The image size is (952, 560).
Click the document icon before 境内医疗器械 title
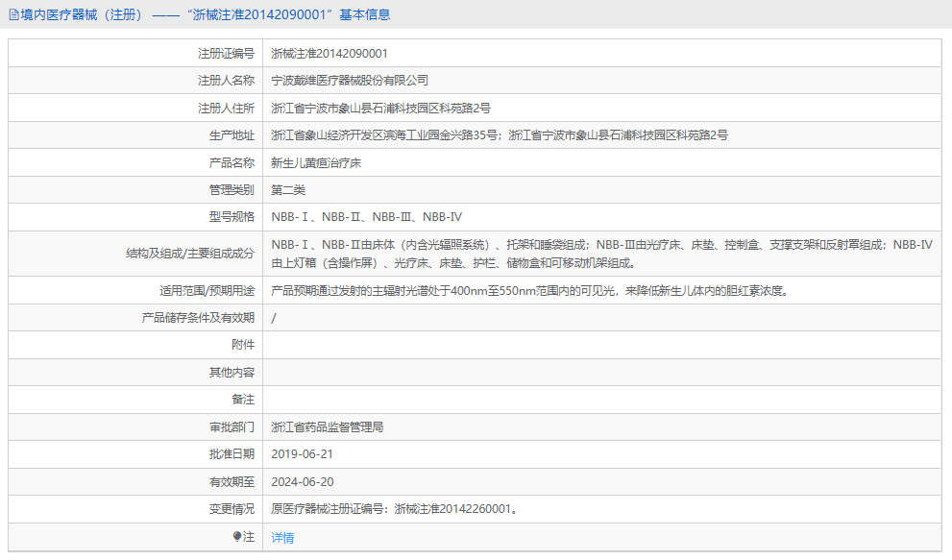pyautogui.click(x=13, y=14)
